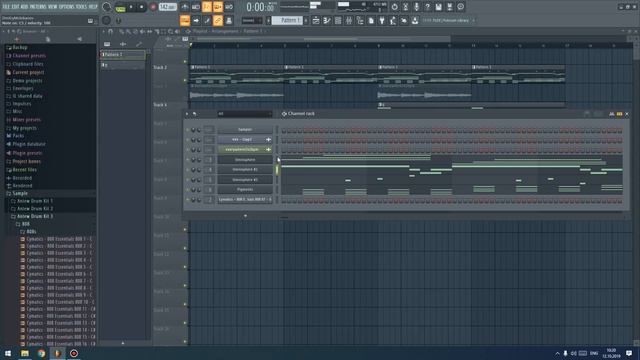Image resolution: width=640 pixels, height=360 pixels.
Task: Click the one-click audio recording microphone icon
Action: 416,7
